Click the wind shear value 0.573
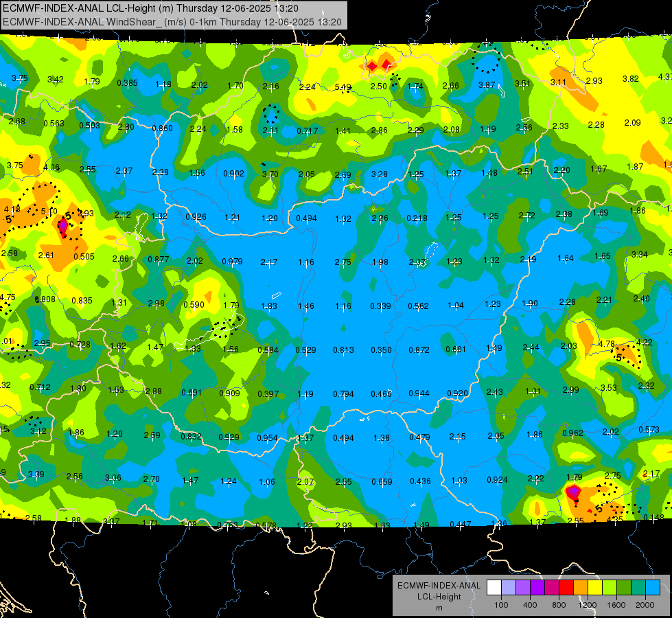The width and height of the screenshot is (672, 618). [649, 429]
